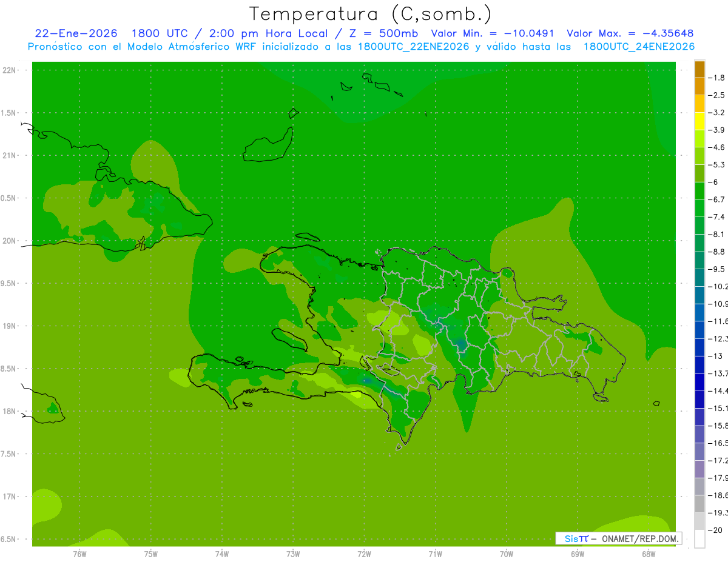Click the "75W" longitude axis label

tap(150, 554)
